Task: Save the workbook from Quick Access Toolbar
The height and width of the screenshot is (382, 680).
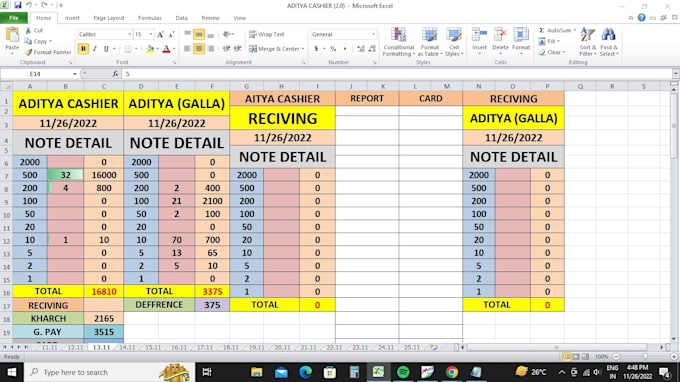Action: [18, 5]
